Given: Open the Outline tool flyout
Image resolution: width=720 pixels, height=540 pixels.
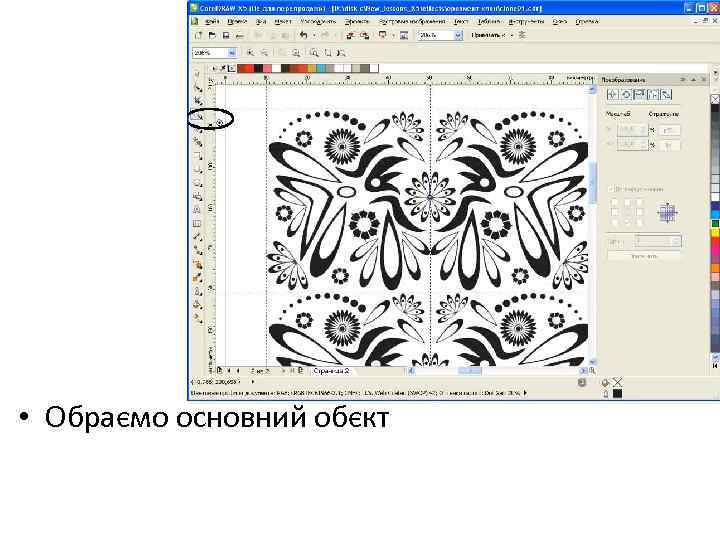Looking at the screenshot, I should point(197,291).
